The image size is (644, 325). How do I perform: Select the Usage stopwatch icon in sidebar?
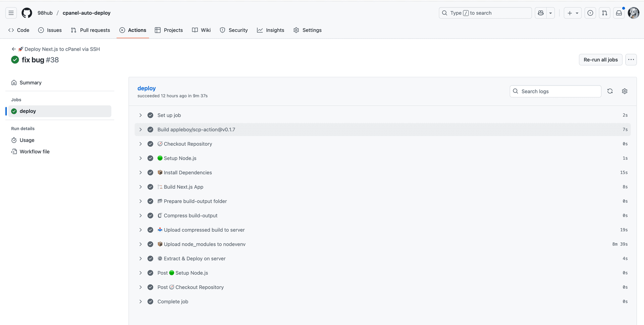point(14,140)
